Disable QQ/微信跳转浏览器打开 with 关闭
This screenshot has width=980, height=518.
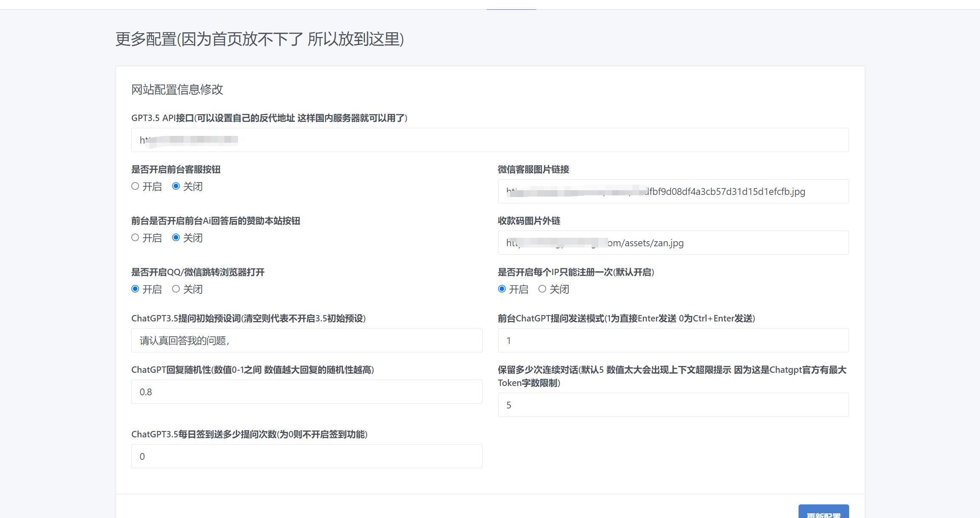pyautogui.click(x=176, y=289)
